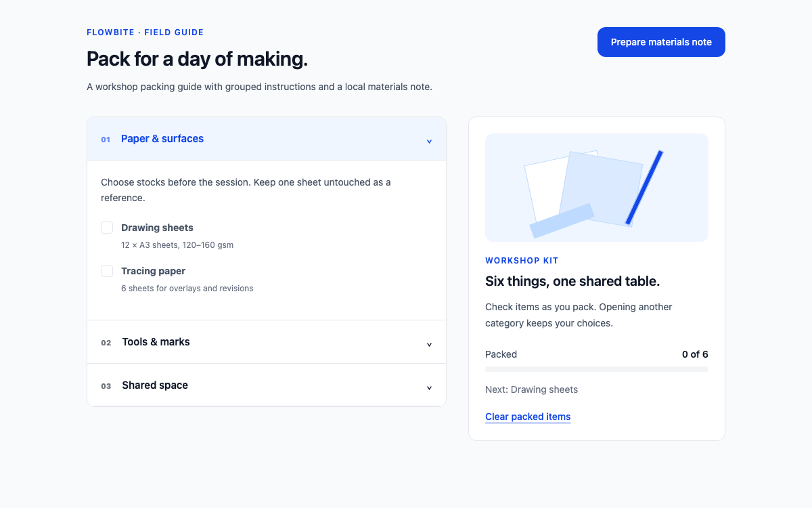Click the blue pencil in the illustration
Image resolution: width=812 pixels, height=508 pixels.
click(x=644, y=188)
